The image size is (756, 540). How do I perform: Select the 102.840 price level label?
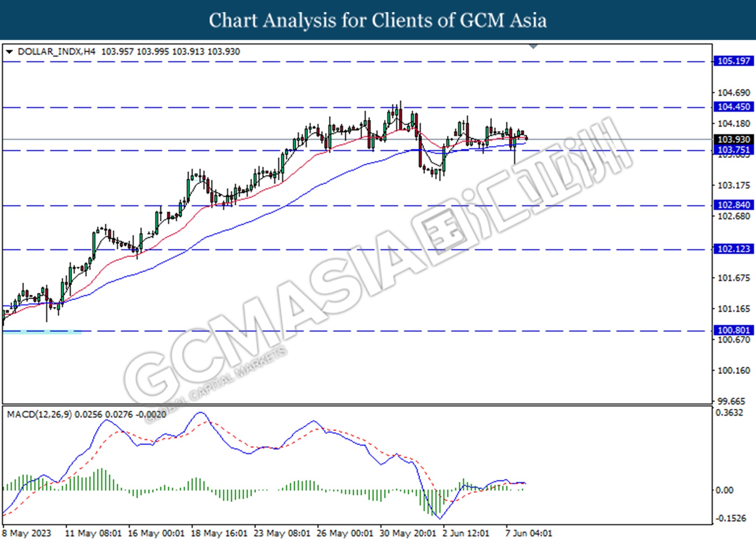click(x=733, y=205)
